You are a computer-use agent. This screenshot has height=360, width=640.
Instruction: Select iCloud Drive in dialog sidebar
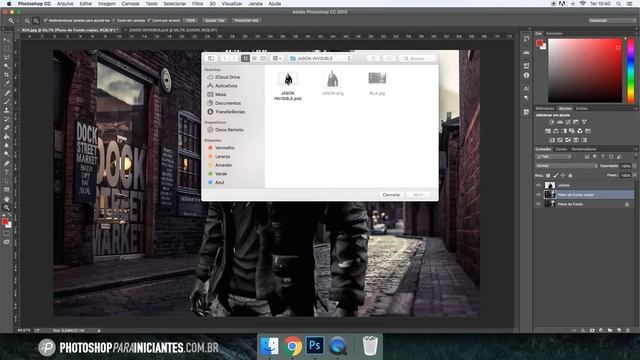pos(224,77)
